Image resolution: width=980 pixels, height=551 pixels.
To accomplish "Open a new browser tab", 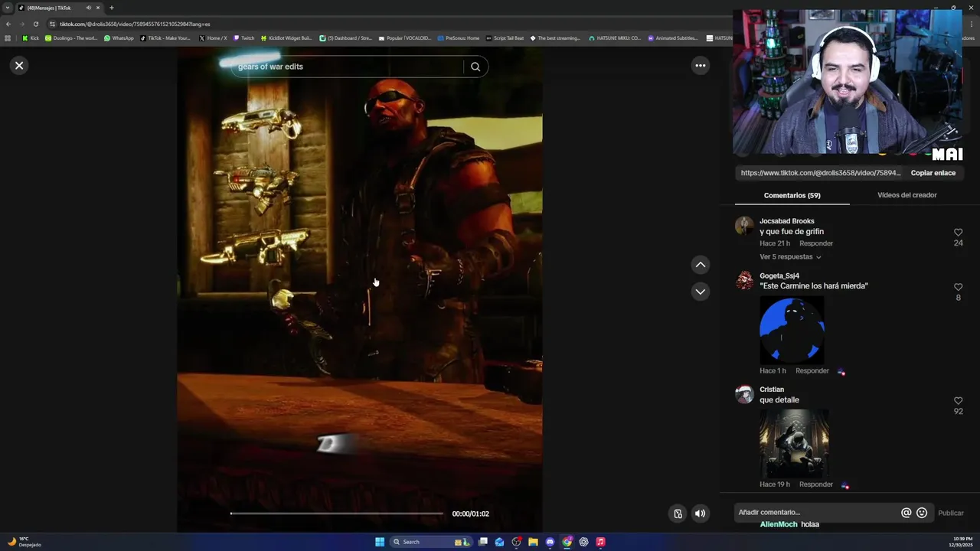I will pyautogui.click(x=111, y=8).
